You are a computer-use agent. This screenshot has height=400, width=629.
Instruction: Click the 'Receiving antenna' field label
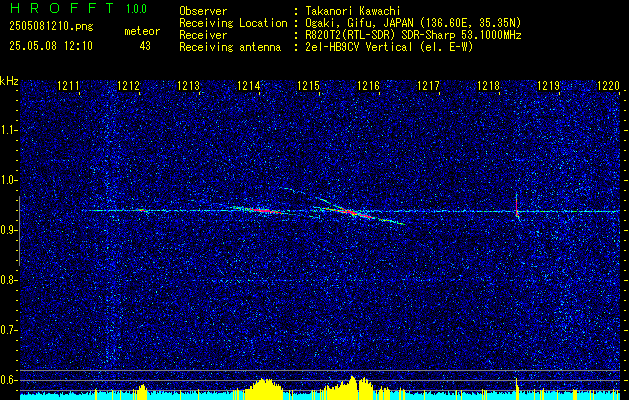point(230,47)
